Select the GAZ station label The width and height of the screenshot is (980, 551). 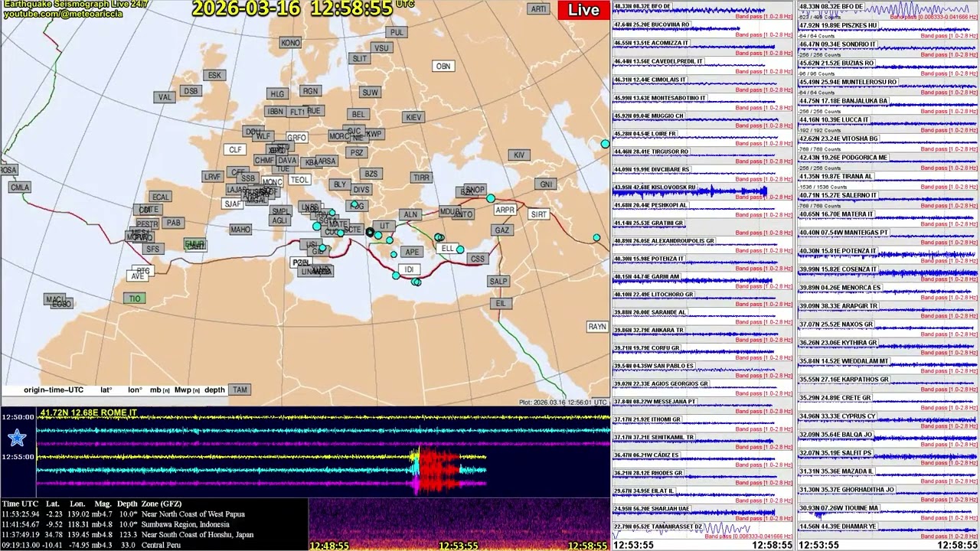(501, 230)
